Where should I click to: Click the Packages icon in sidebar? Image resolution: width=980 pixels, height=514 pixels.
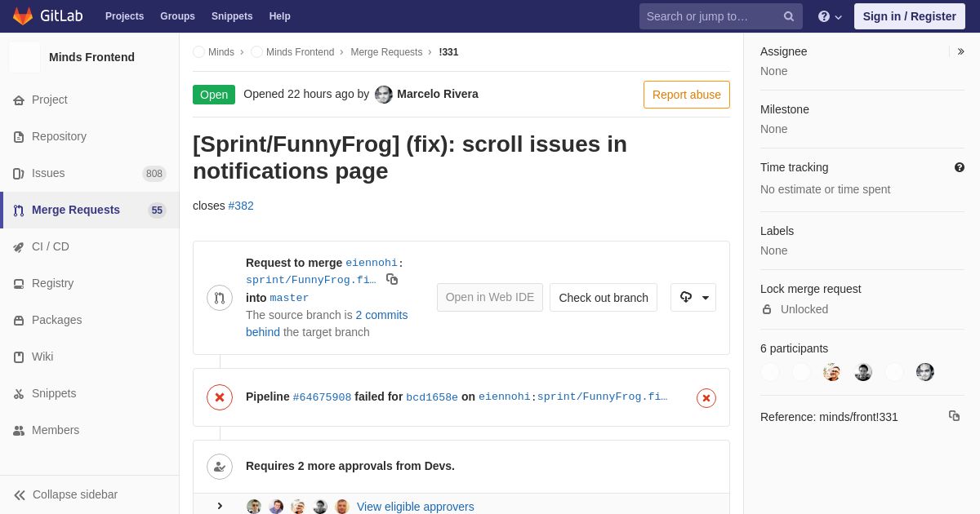pos(19,321)
